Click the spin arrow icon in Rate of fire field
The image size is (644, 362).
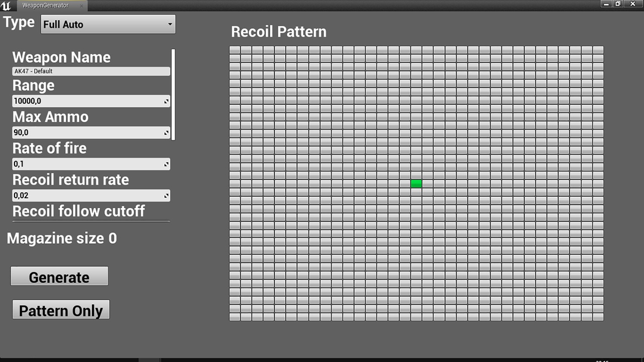pyautogui.click(x=166, y=164)
